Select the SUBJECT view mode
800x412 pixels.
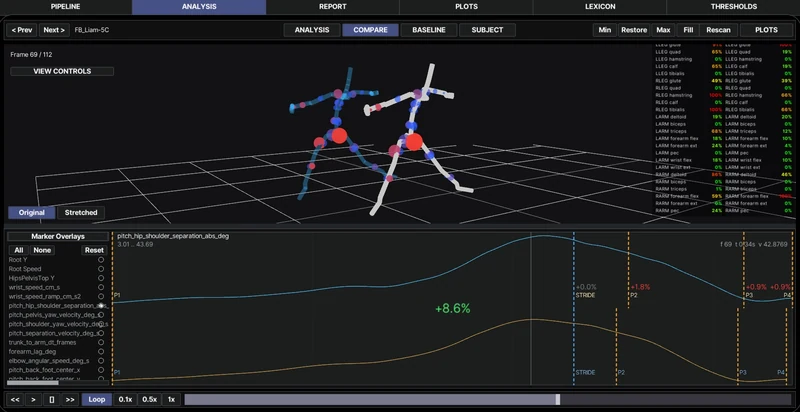[487, 30]
